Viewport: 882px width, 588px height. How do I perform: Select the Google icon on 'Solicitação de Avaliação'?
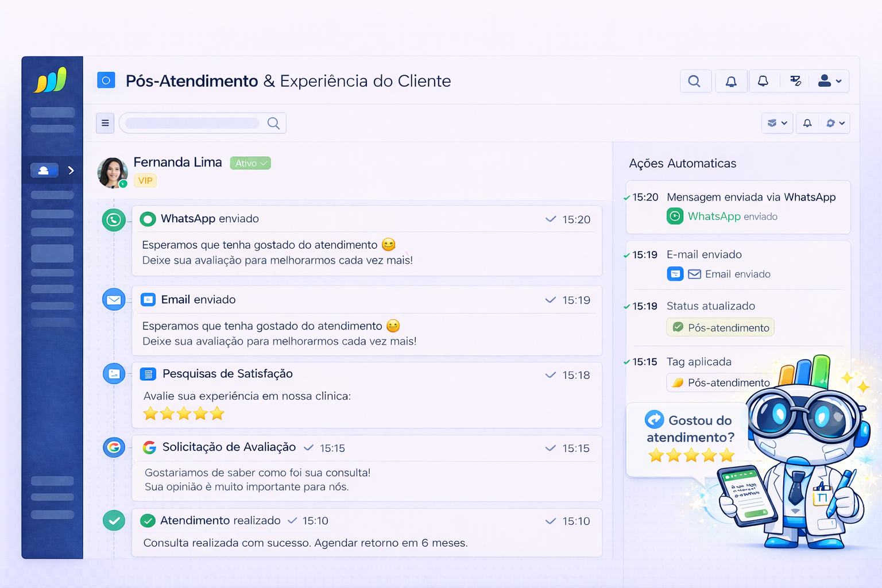(x=114, y=447)
